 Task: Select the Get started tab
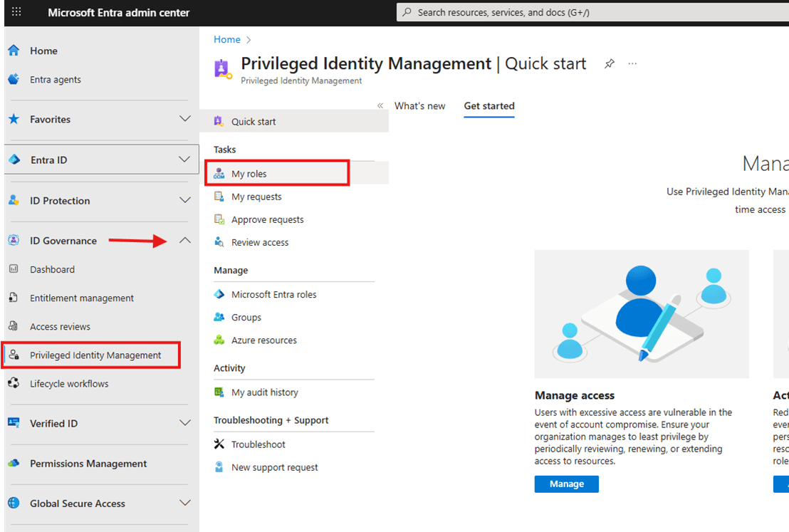[x=489, y=106]
